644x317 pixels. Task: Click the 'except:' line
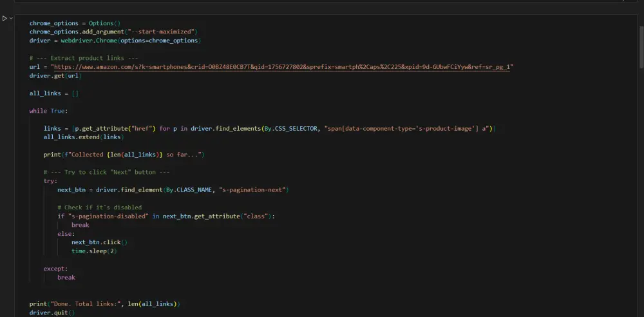click(x=55, y=269)
